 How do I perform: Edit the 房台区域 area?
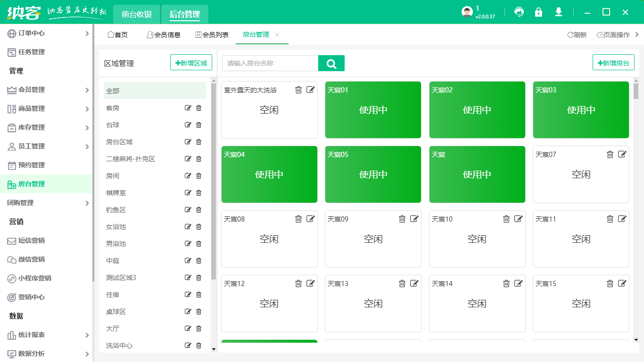click(188, 142)
